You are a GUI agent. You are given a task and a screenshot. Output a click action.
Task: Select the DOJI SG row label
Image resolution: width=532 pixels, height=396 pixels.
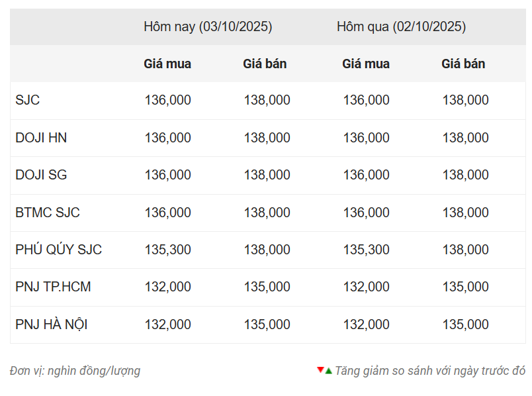[x=41, y=175]
